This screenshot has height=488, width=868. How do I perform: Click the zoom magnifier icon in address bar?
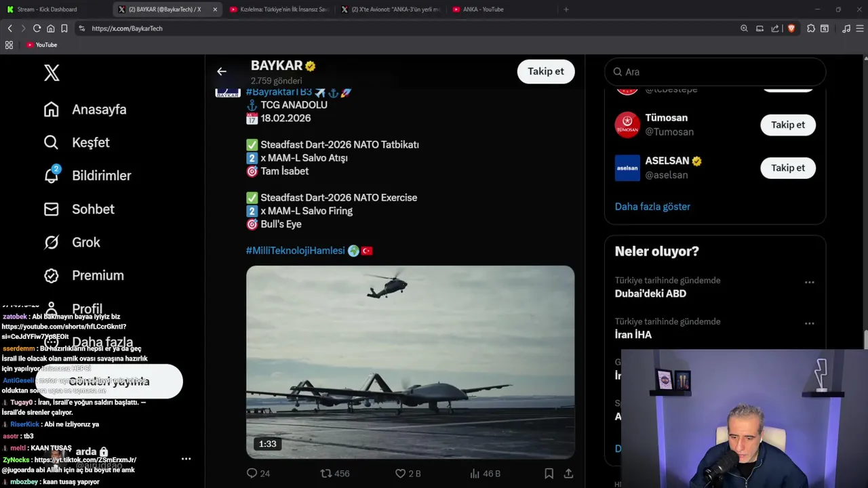[744, 28]
